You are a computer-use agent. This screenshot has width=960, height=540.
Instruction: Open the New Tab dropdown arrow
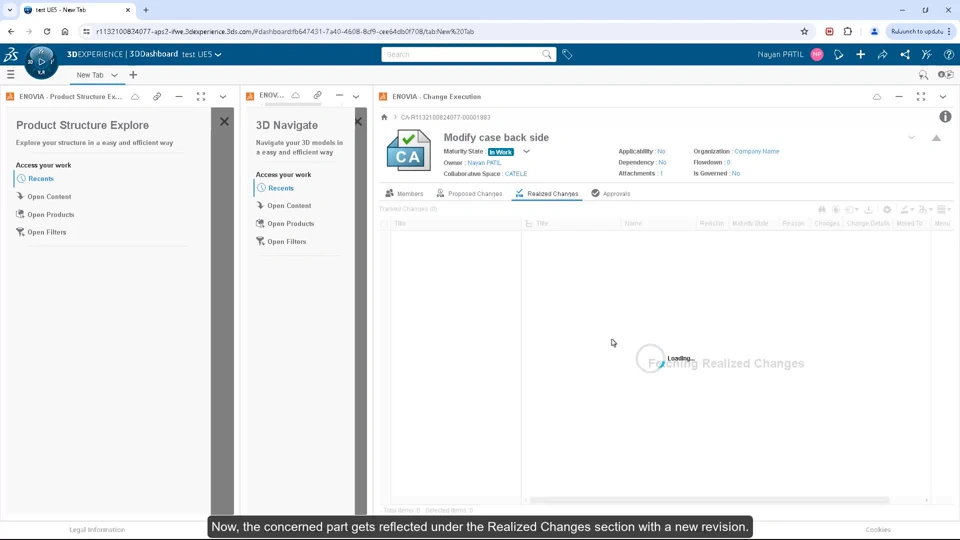click(114, 75)
